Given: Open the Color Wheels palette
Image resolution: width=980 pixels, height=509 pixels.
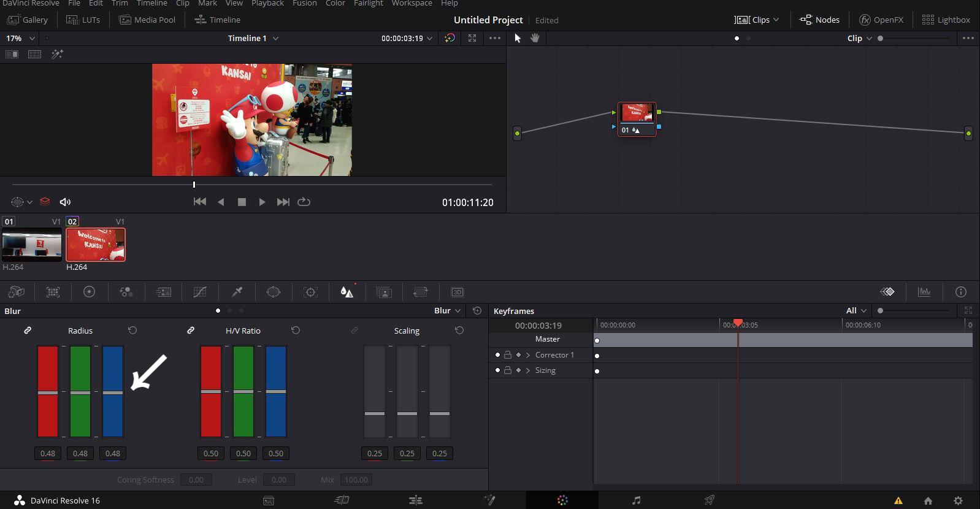Looking at the screenshot, I should (x=90, y=292).
